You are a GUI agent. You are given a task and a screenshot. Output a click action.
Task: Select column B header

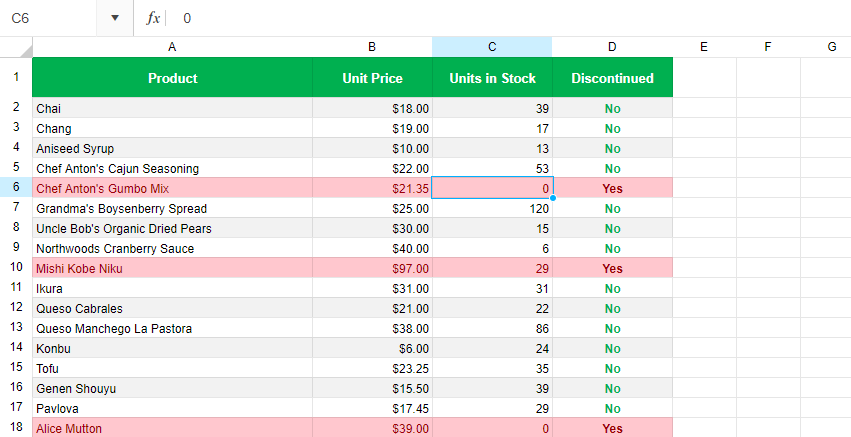point(372,47)
